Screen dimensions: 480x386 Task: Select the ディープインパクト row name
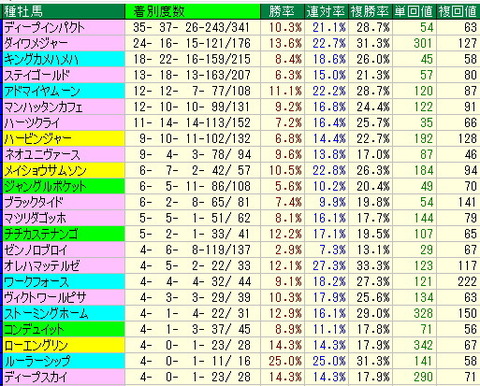tap(64, 27)
